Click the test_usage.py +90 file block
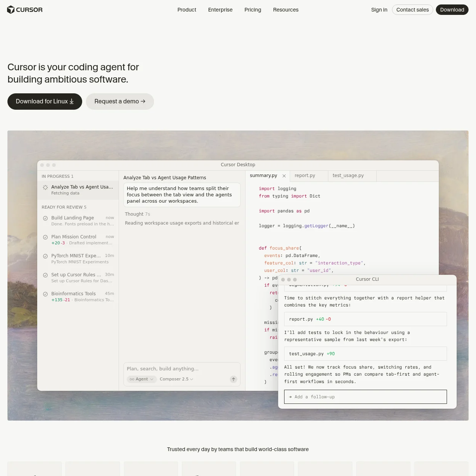 pyautogui.click(x=366, y=354)
